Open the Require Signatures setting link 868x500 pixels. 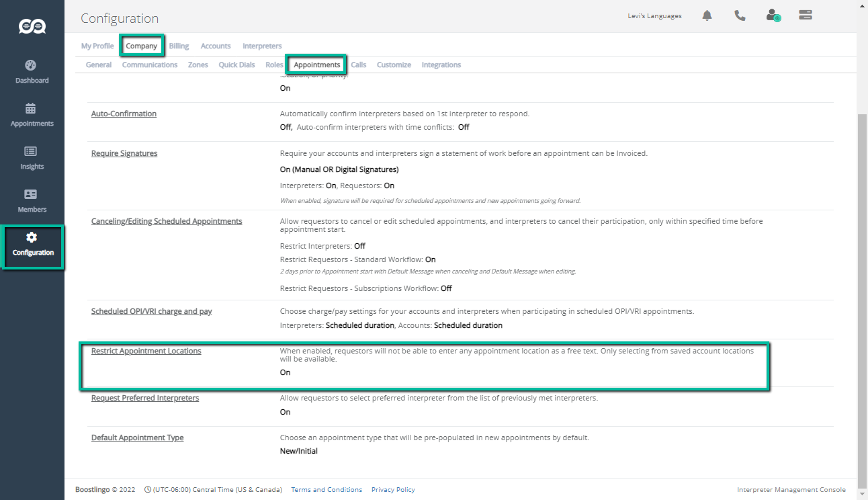[124, 153]
